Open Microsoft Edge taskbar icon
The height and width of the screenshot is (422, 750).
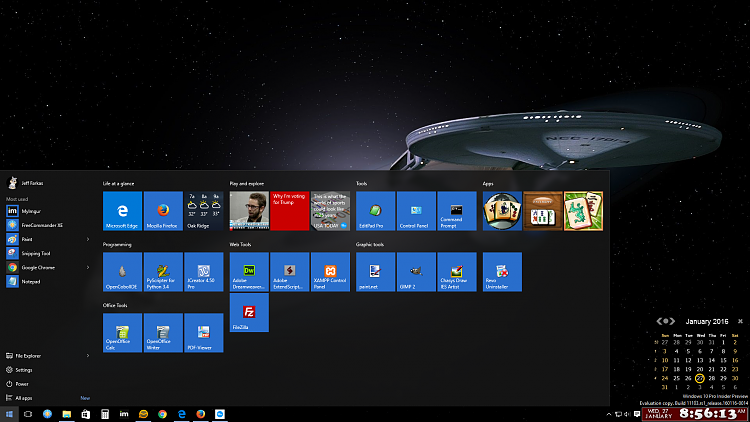[x=181, y=414]
